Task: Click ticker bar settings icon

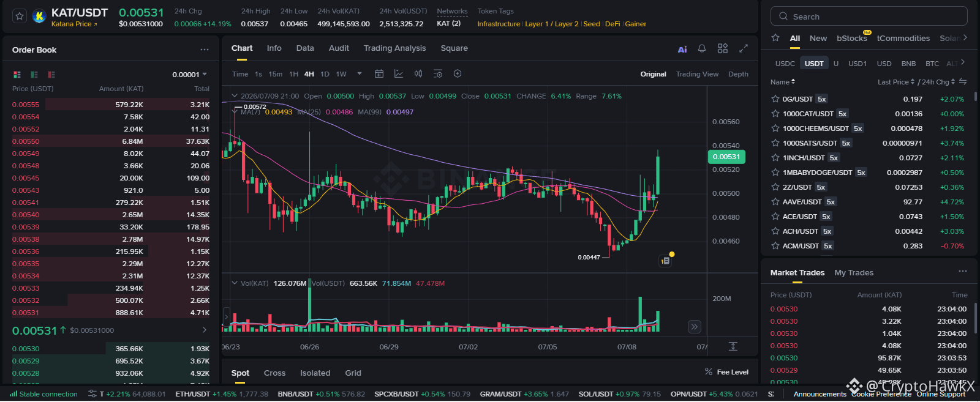Action: pos(92,393)
